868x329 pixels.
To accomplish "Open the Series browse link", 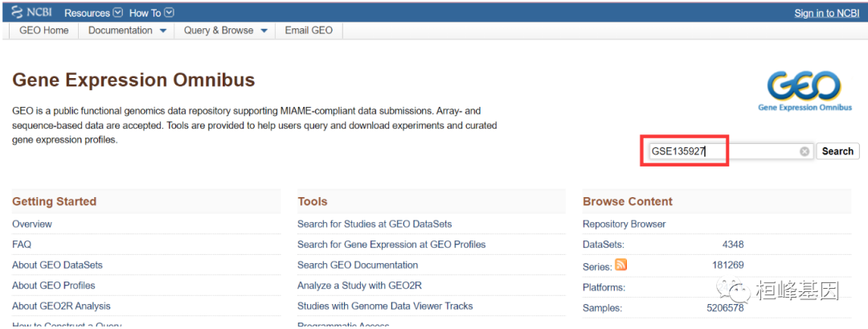I will click(597, 266).
